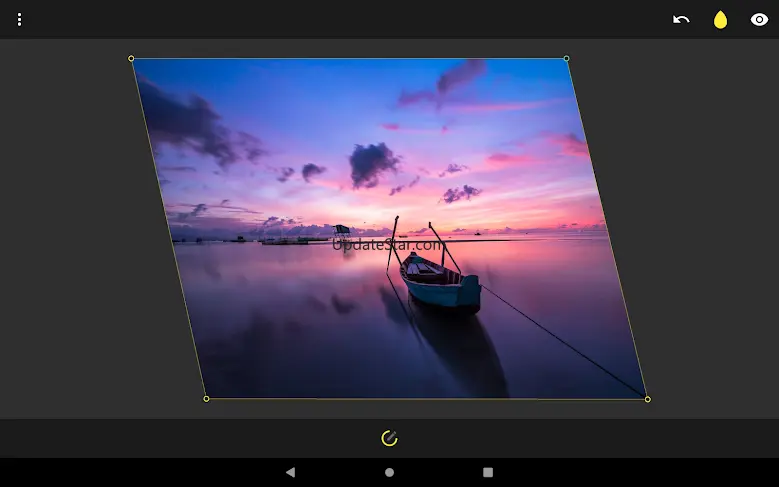Click the boat in the photo

coord(440,281)
